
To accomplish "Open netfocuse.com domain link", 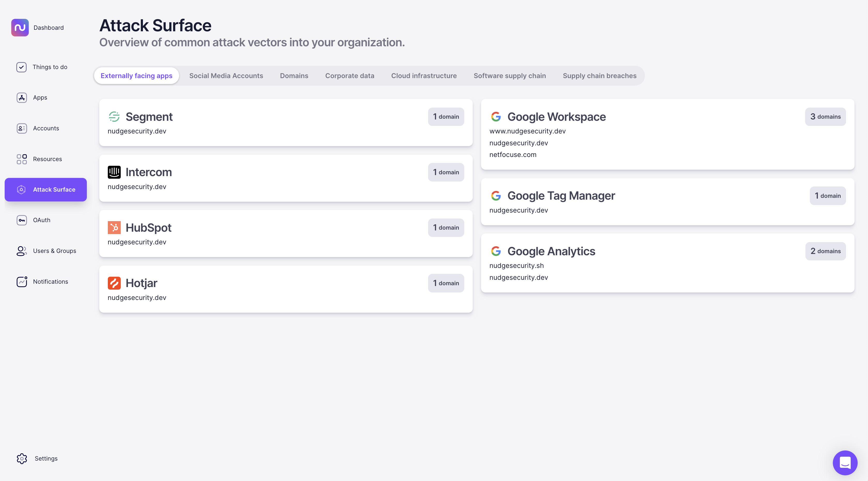I will 513,155.
